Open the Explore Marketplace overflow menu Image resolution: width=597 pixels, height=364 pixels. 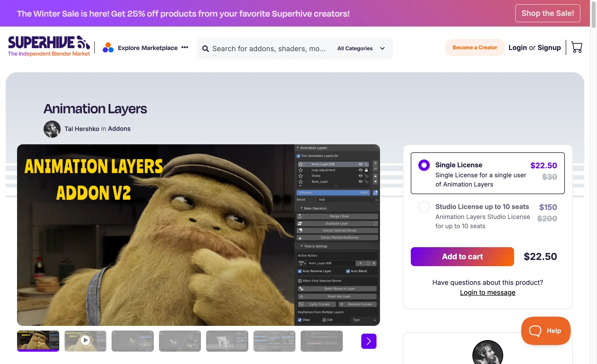click(x=185, y=47)
